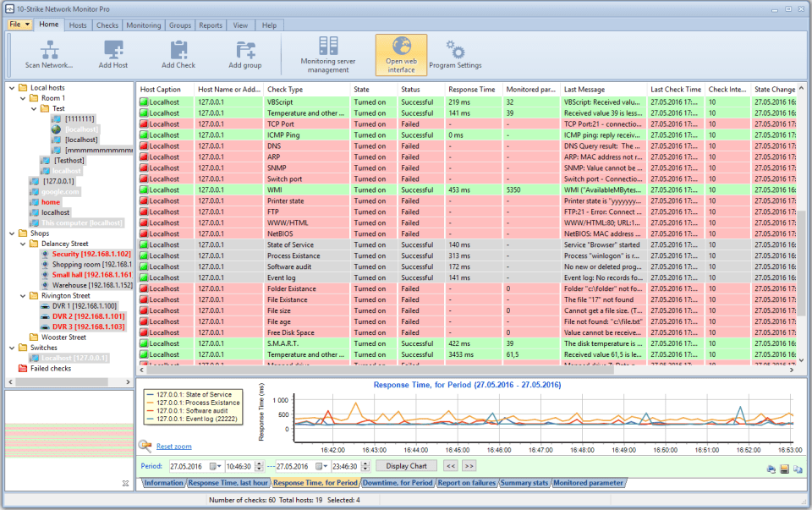Open the Monitoring ribbon tab
812x510 pixels.
(144, 25)
